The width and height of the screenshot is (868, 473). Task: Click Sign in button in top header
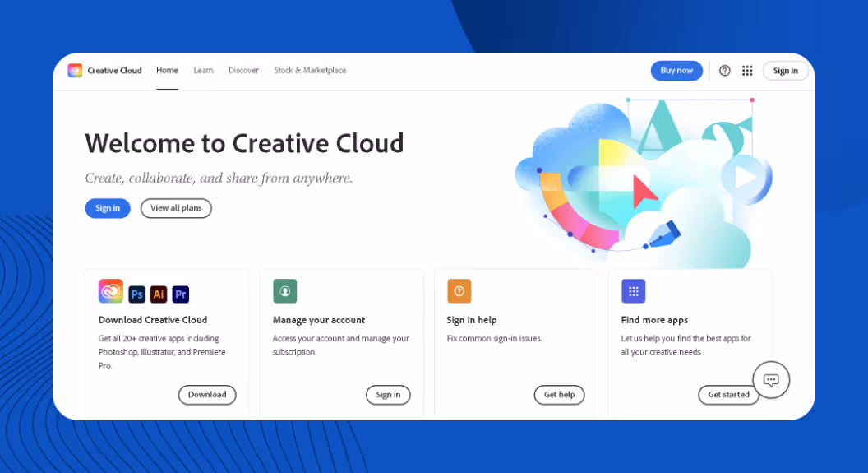(786, 71)
